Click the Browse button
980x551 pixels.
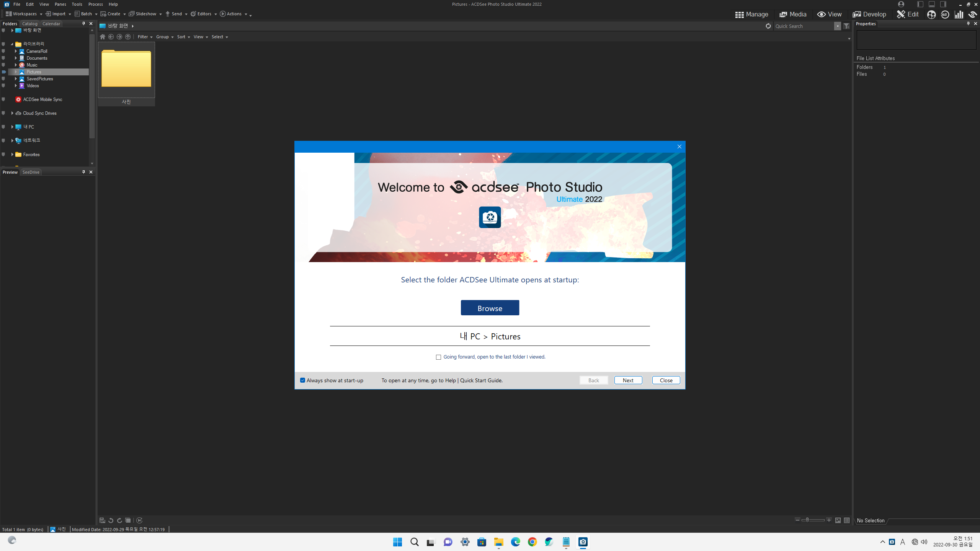pos(490,308)
